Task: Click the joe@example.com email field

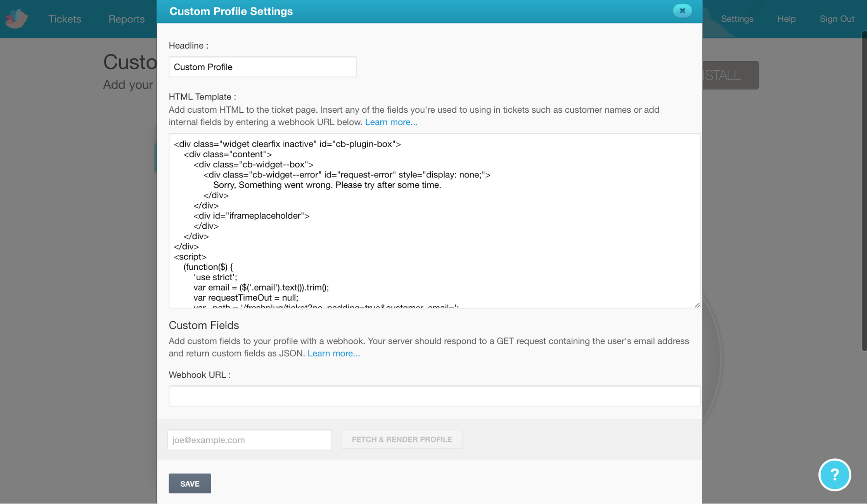Action: (249, 440)
